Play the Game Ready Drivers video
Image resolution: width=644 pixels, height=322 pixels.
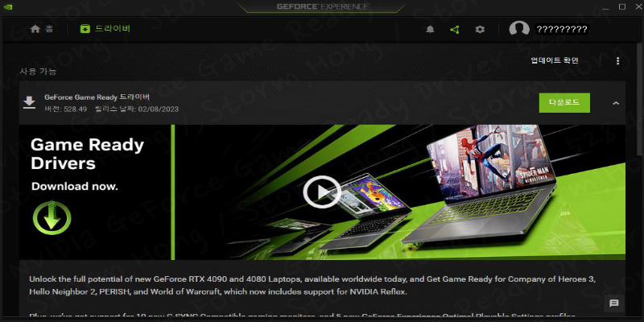coord(321,192)
